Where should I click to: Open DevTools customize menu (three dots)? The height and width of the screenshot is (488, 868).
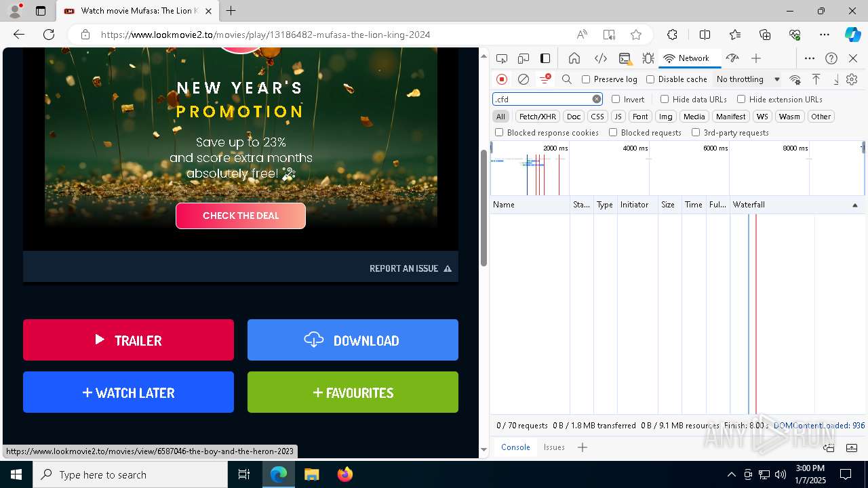point(810,58)
